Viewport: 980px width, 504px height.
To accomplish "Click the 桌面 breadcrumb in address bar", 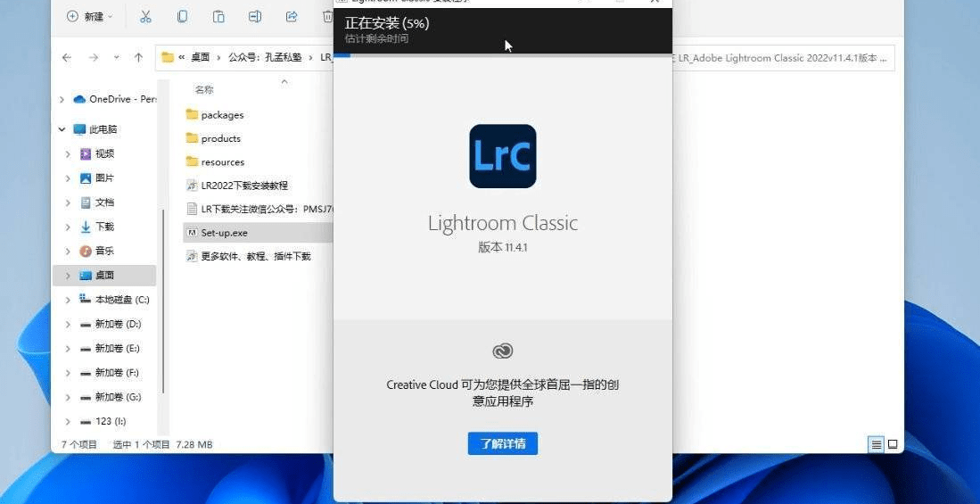I will [x=200, y=57].
